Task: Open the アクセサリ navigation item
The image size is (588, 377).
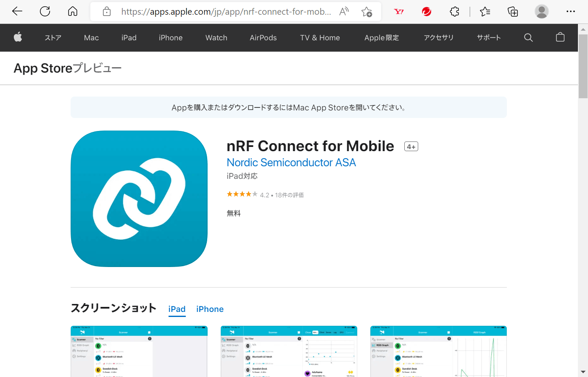Action: 439,38
